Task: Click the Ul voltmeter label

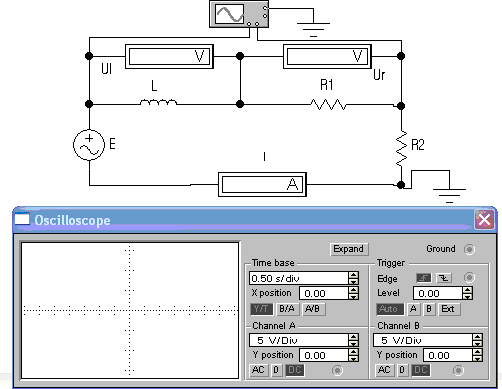Action: pyautogui.click(x=106, y=69)
